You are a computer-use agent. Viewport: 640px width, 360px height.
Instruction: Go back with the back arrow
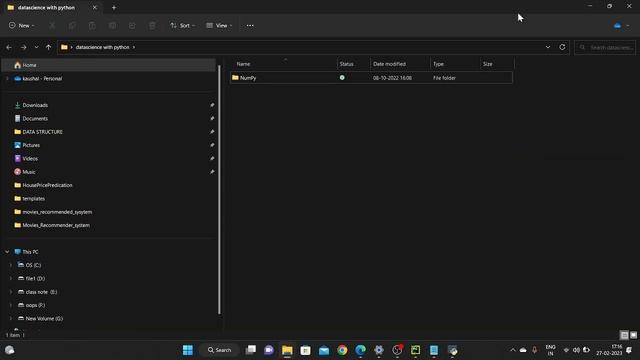point(9,47)
